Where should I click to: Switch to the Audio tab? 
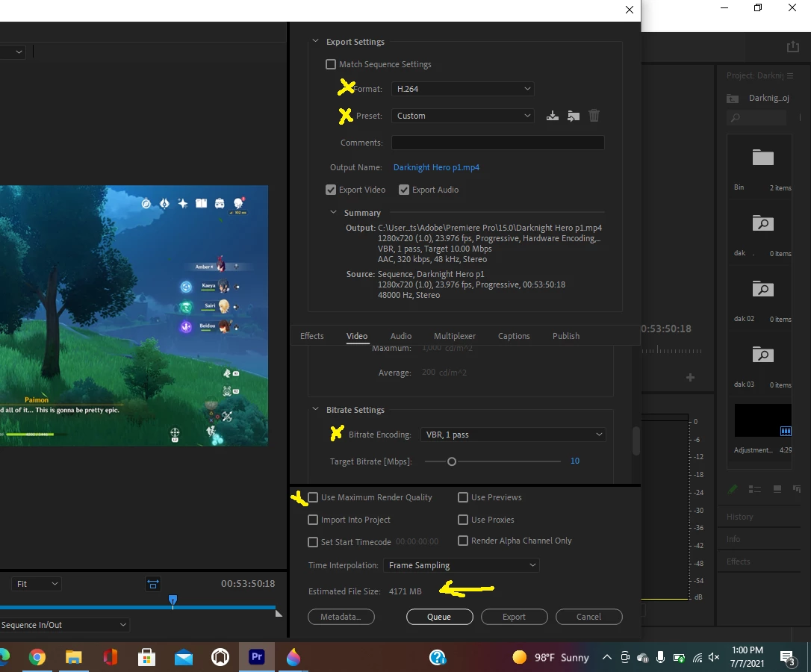click(x=401, y=336)
